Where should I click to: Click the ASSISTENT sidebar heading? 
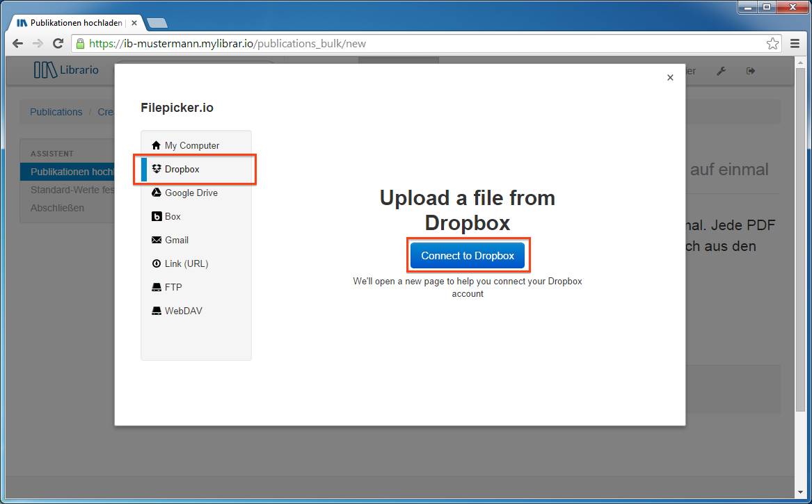pos(51,154)
